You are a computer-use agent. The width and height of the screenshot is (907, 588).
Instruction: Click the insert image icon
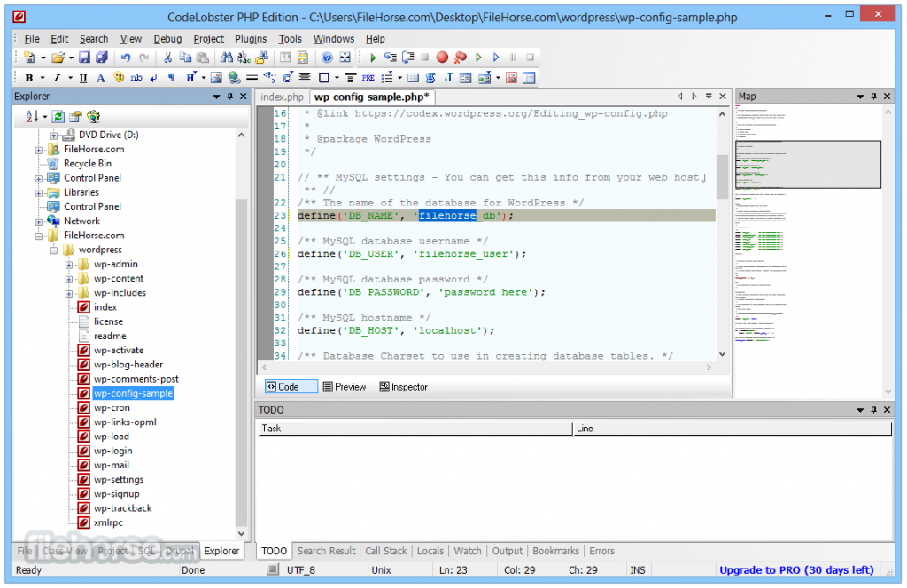pos(216,77)
